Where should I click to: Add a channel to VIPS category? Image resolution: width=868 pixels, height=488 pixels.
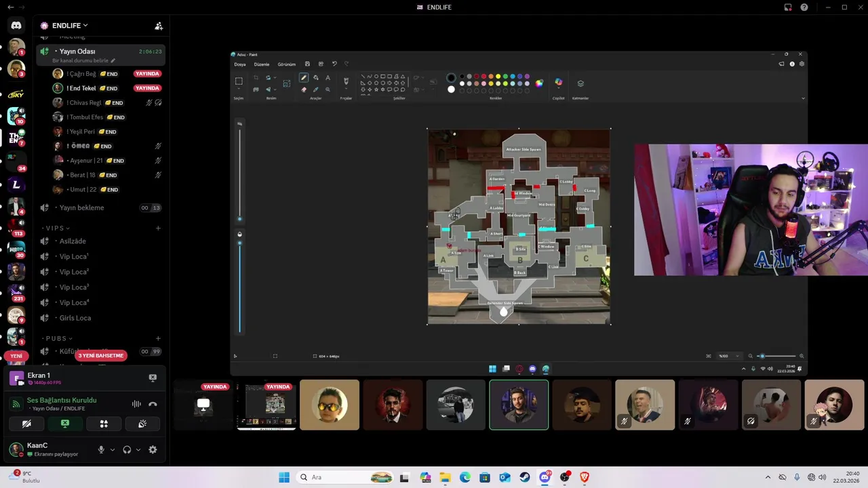(158, 228)
